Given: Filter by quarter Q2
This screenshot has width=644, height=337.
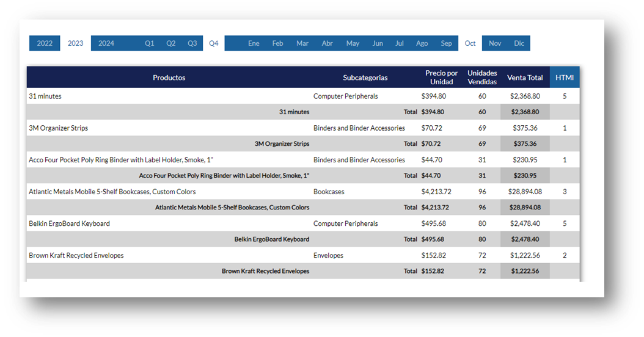Looking at the screenshot, I should 171,43.
